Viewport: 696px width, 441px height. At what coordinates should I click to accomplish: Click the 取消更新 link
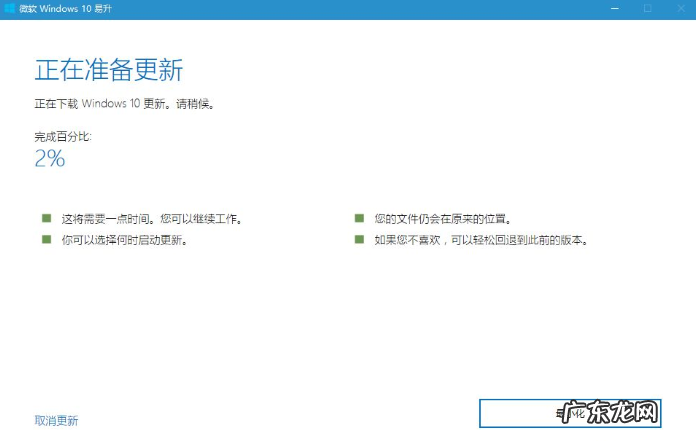pyautogui.click(x=56, y=420)
